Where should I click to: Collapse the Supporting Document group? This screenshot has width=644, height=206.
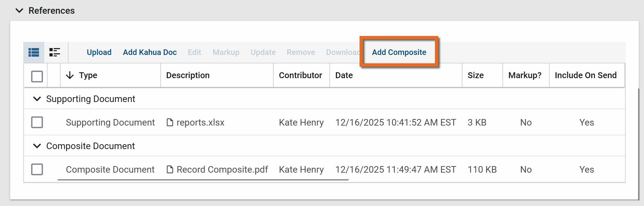point(37,99)
